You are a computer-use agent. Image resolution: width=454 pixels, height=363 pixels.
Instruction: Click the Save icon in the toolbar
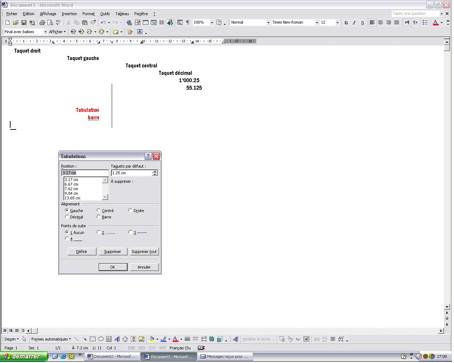coord(24,22)
